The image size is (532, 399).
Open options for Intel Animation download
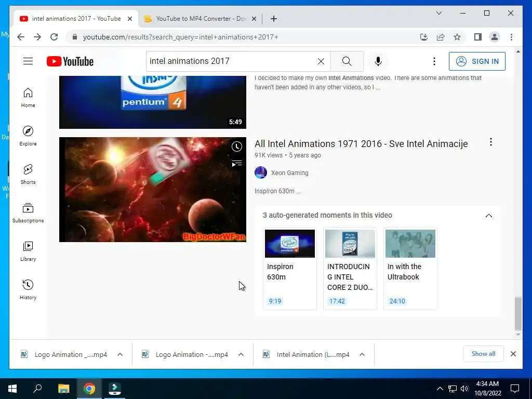coord(362,354)
